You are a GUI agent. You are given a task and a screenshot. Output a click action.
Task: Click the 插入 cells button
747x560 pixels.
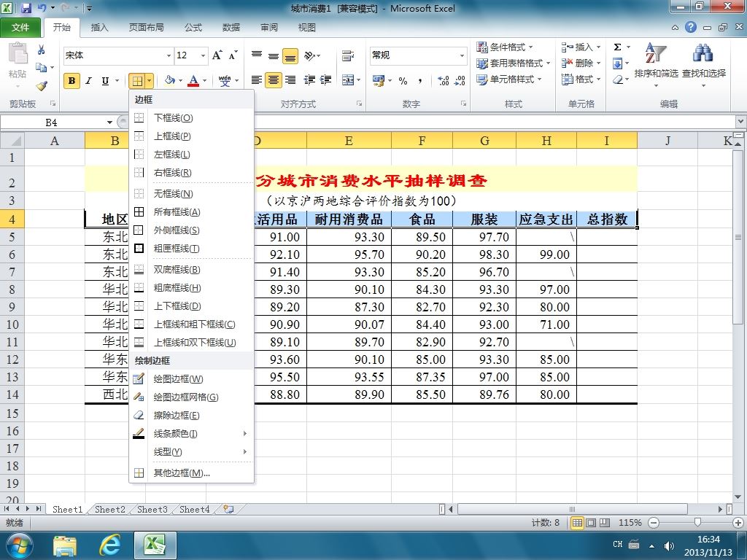[x=581, y=47]
